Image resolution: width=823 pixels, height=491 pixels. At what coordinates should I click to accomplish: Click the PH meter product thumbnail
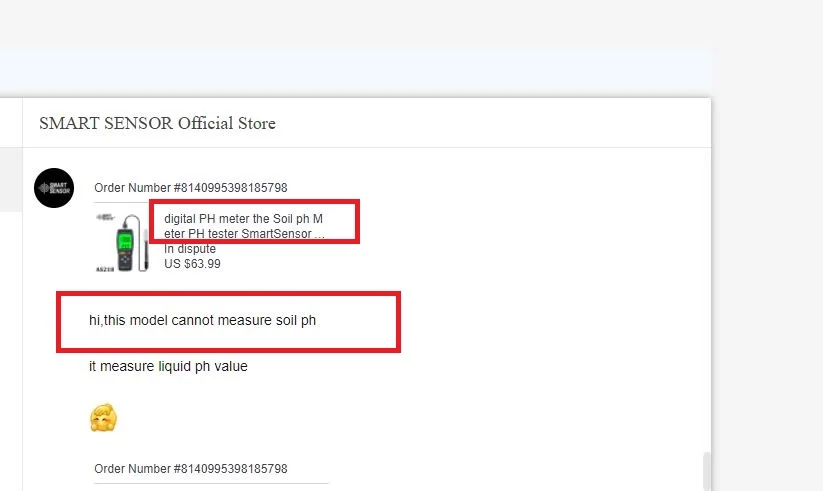coord(122,242)
